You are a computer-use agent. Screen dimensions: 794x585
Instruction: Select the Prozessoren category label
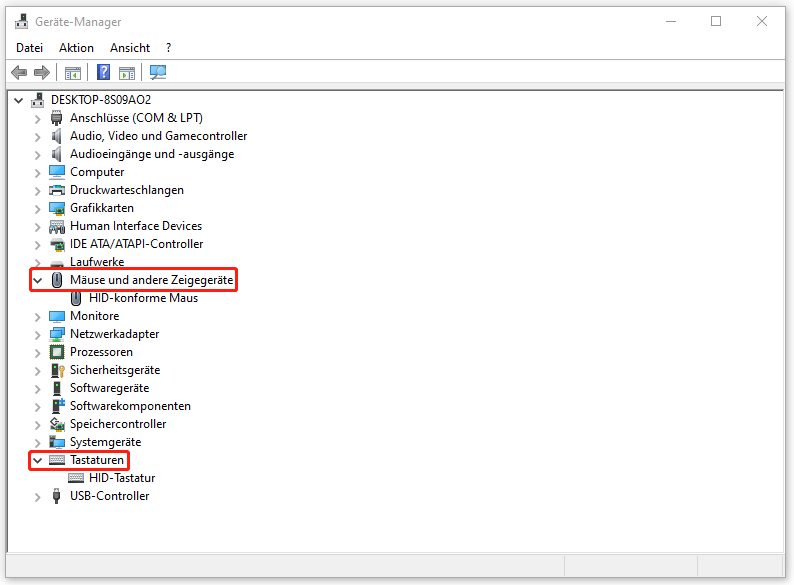pyautogui.click(x=101, y=352)
